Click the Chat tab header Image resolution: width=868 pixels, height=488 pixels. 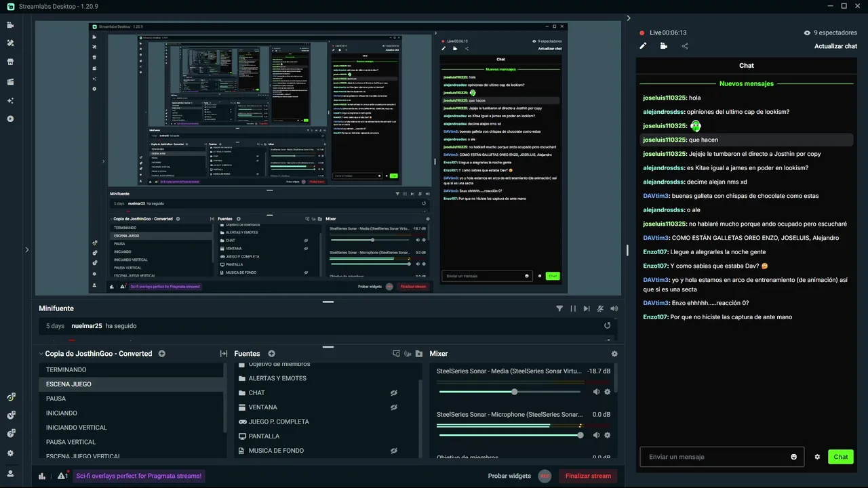(x=747, y=66)
